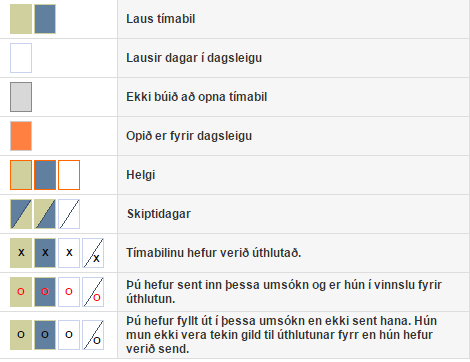
Task: Click the orange-bordered beige Helgi box
Action: 21,175
